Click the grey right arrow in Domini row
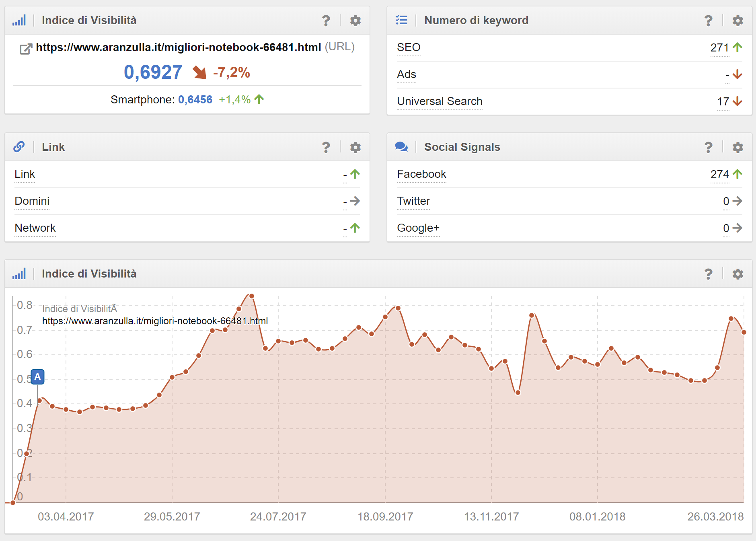 click(x=355, y=201)
